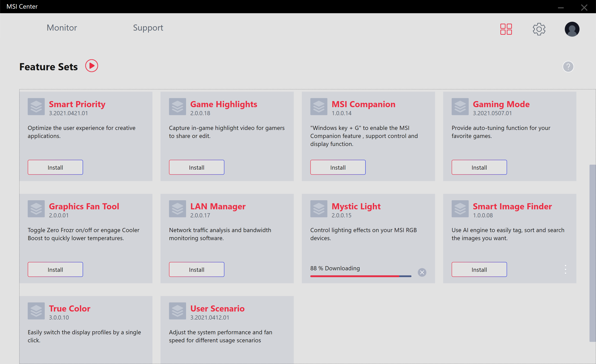Install the MSI Companion feature
The width and height of the screenshot is (596, 364).
pyautogui.click(x=338, y=167)
